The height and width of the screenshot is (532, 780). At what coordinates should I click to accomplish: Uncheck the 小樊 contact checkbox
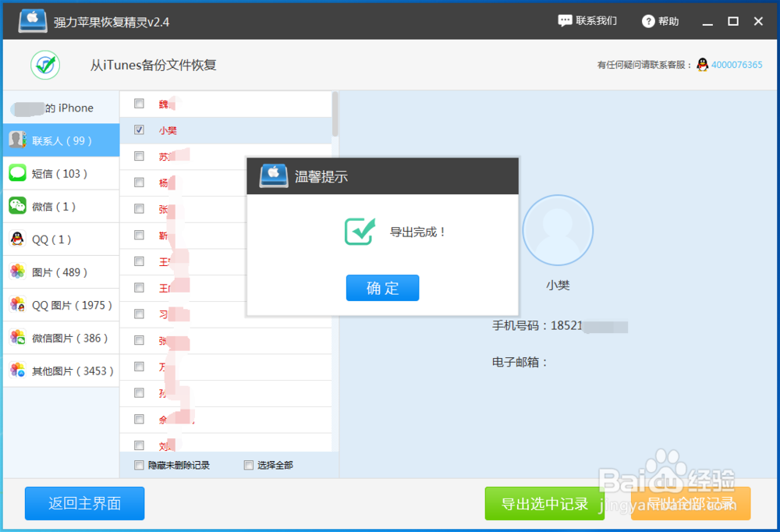[138, 129]
